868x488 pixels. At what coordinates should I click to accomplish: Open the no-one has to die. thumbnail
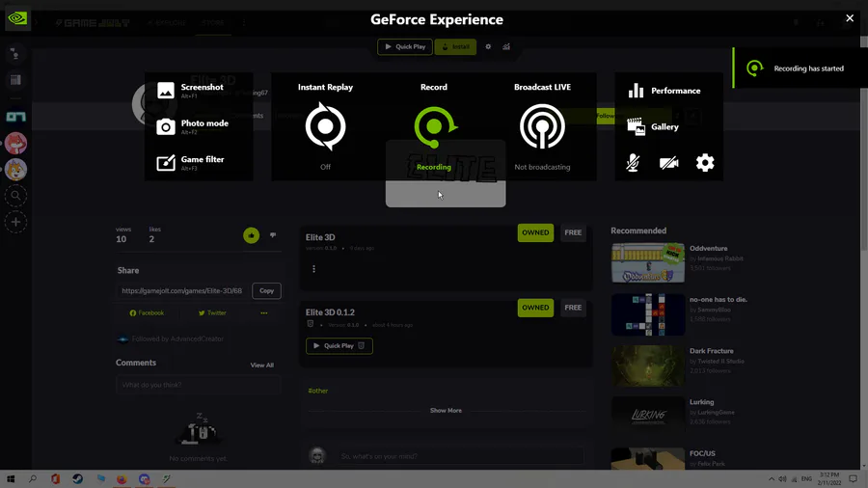pyautogui.click(x=648, y=314)
